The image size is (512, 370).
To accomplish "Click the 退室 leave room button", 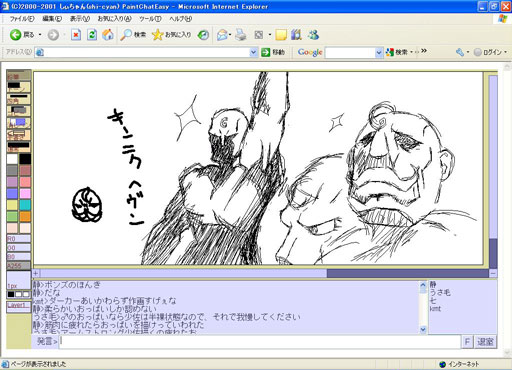I will point(485,342).
